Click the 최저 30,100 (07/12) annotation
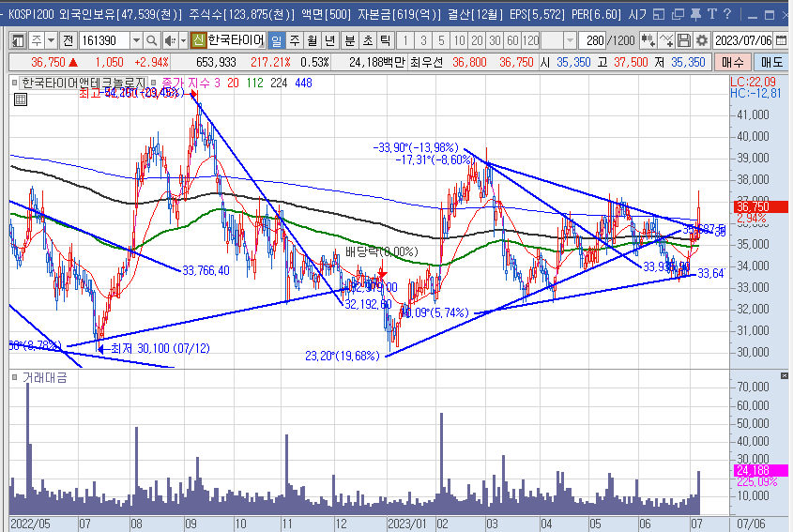Viewport: 793px width, 532px height. (x=154, y=348)
